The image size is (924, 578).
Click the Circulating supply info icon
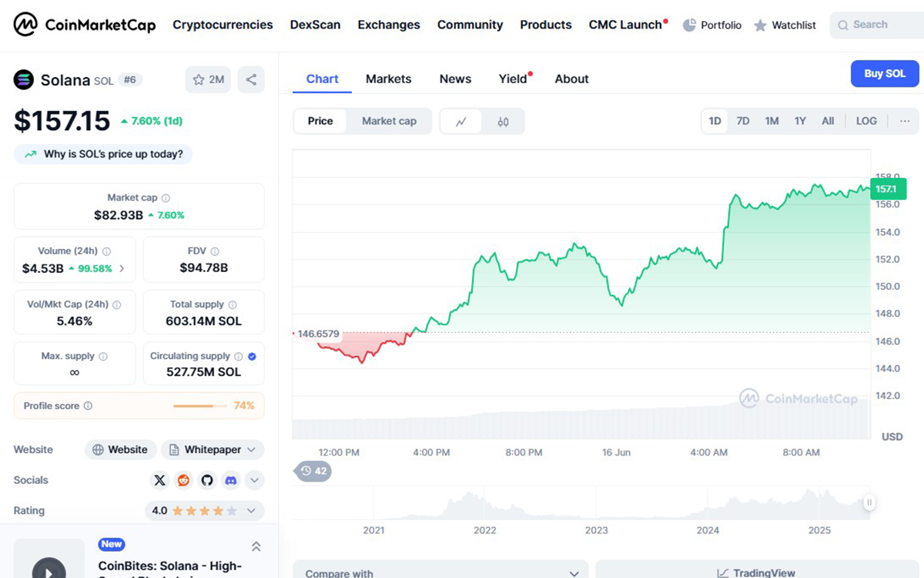pos(239,356)
